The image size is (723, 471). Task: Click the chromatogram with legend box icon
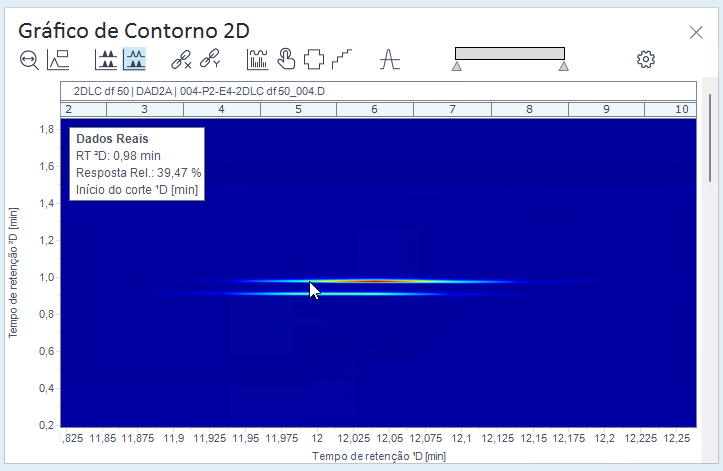(x=58, y=60)
